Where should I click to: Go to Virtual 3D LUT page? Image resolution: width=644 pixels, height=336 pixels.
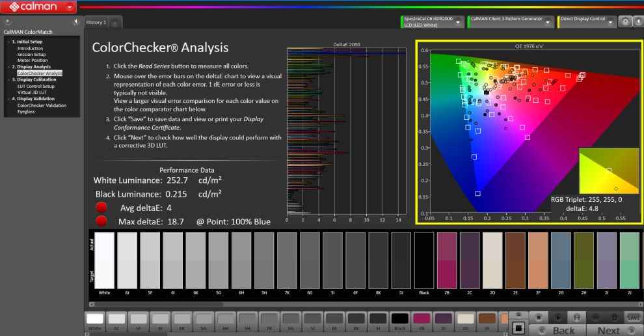[x=32, y=92]
